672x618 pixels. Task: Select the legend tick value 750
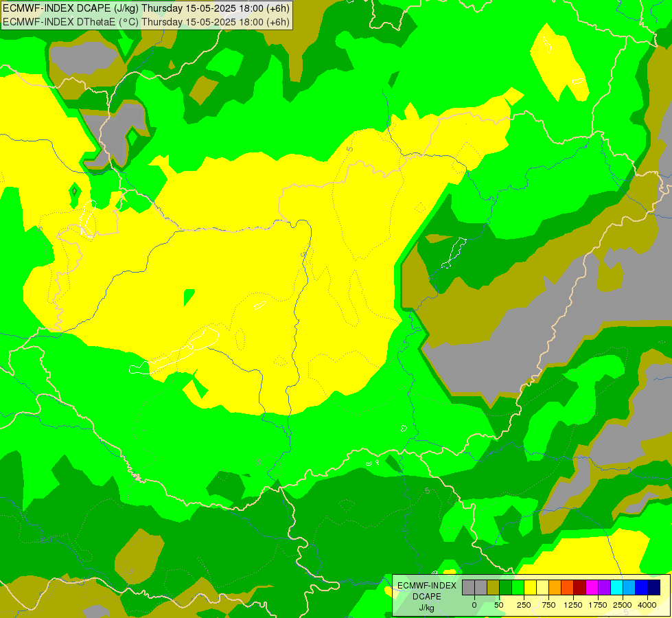click(548, 605)
